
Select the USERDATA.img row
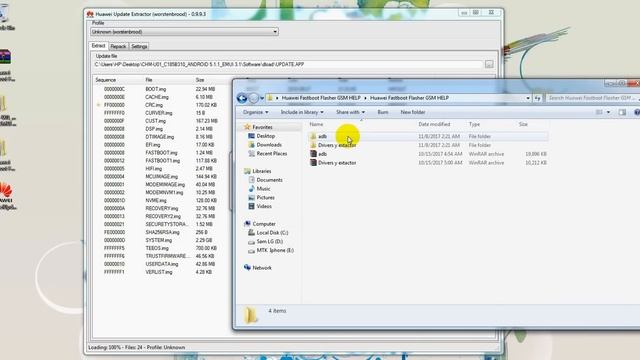pos(160,264)
